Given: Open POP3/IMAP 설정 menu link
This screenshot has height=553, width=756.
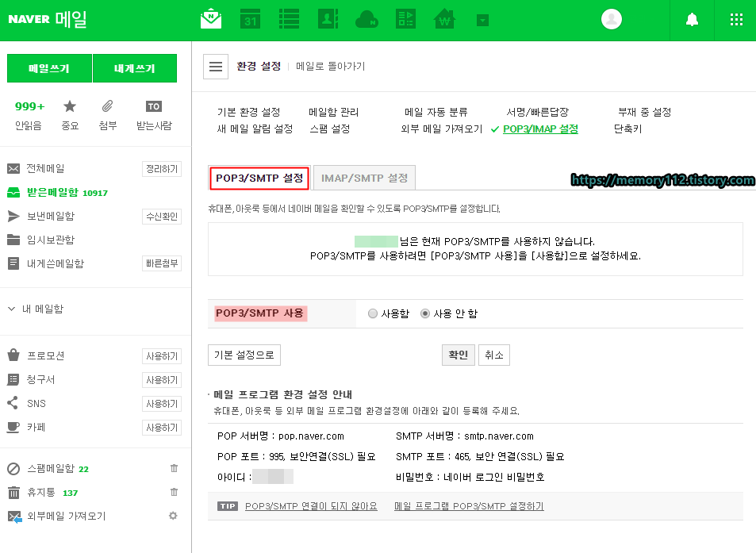Looking at the screenshot, I should pos(540,129).
